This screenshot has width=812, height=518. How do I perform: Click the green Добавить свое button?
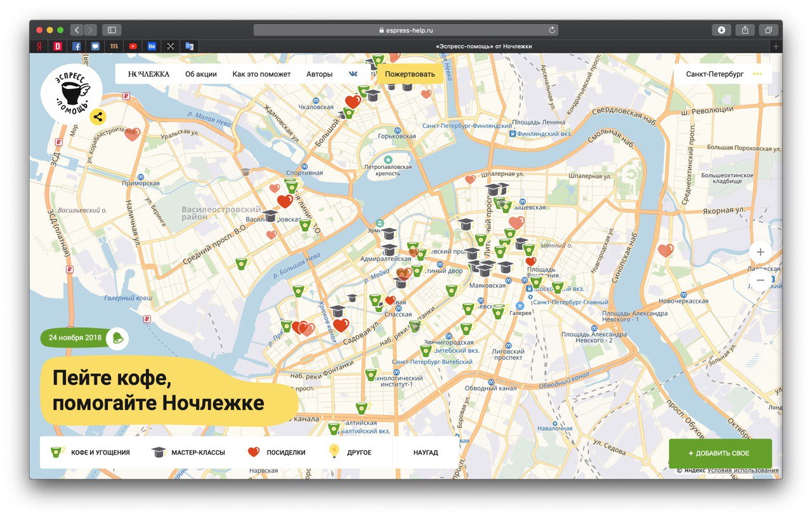(720, 453)
